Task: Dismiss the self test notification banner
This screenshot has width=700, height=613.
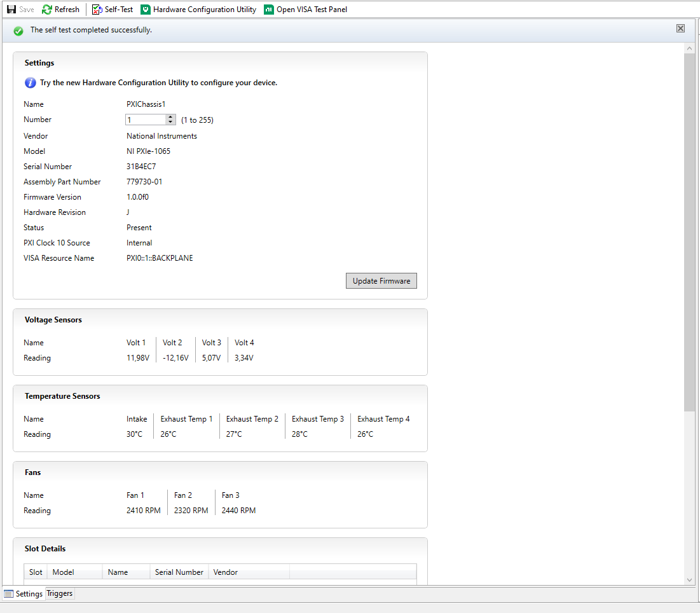Action: (680, 29)
